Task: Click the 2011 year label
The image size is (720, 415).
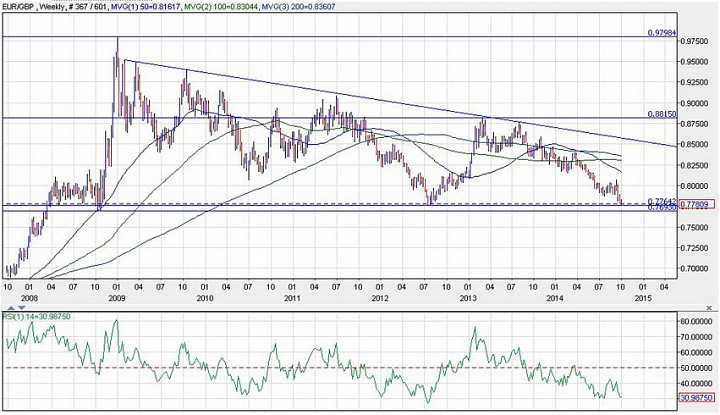Action: point(292,298)
